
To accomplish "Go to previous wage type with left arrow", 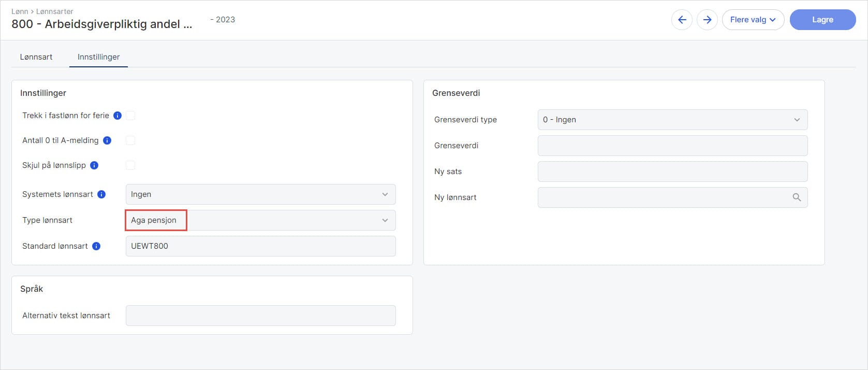I will [682, 20].
